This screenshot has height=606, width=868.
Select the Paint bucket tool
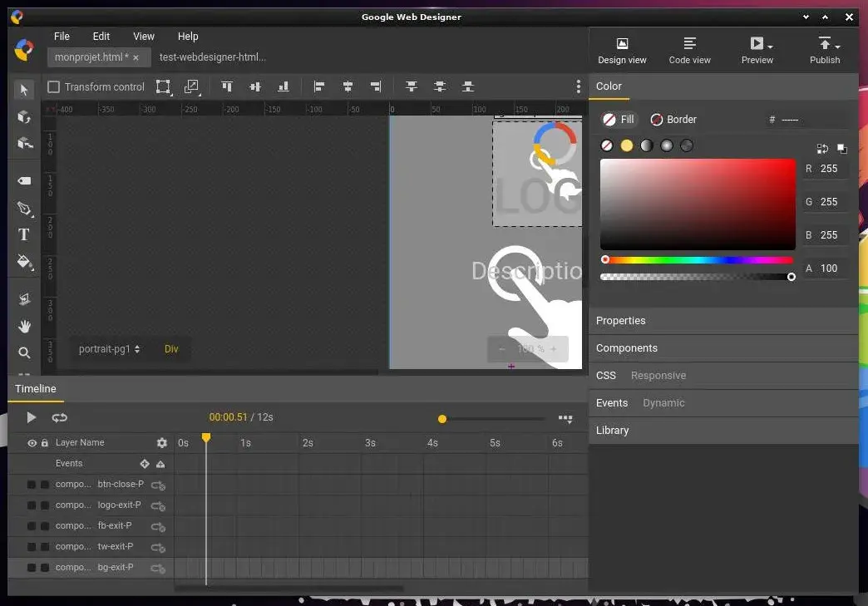pyautogui.click(x=24, y=261)
